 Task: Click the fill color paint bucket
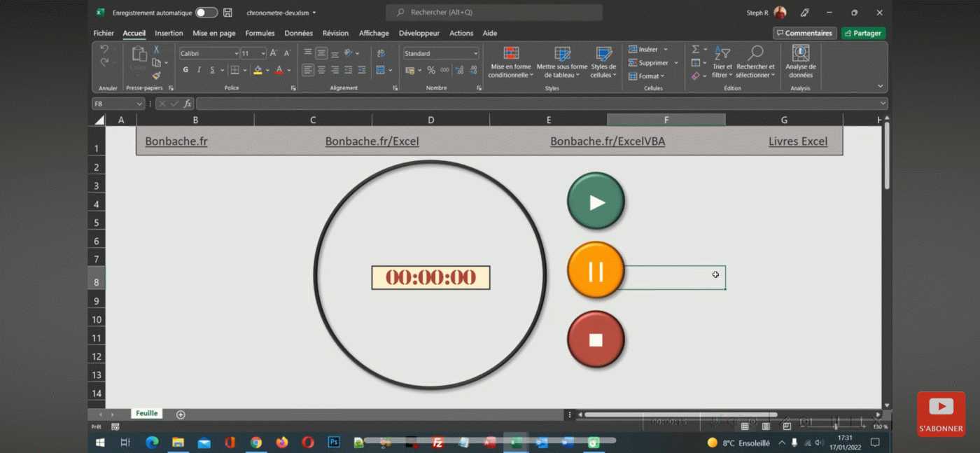click(x=257, y=70)
